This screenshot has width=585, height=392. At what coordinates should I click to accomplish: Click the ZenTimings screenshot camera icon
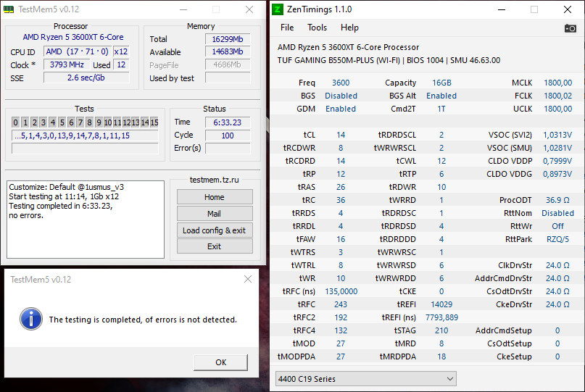(570, 28)
